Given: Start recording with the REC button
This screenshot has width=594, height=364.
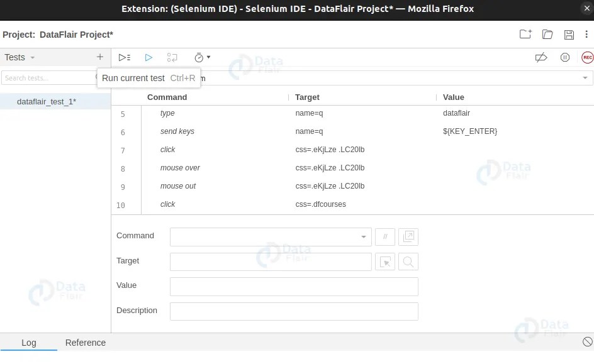Looking at the screenshot, I should (x=586, y=57).
